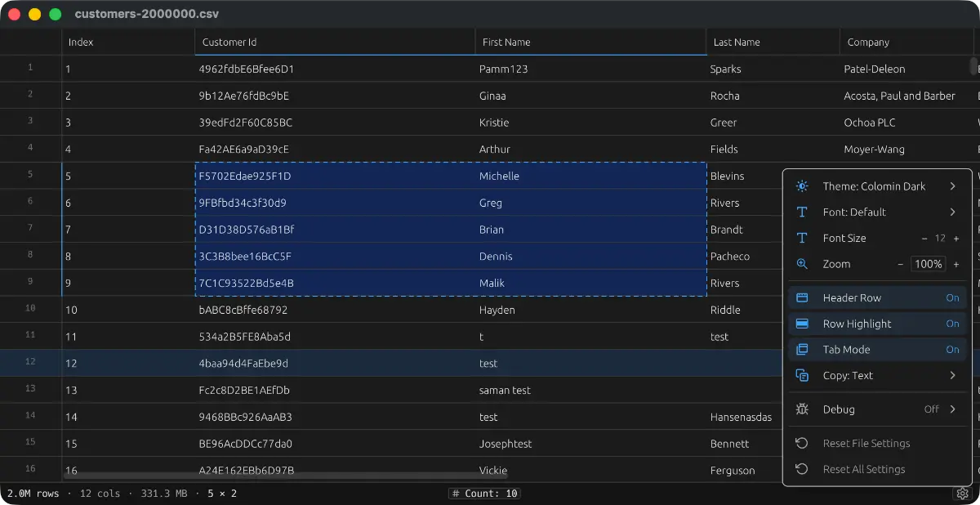Click the Font Size T icon
This screenshot has height=505, width=980.
pos(802,238)
